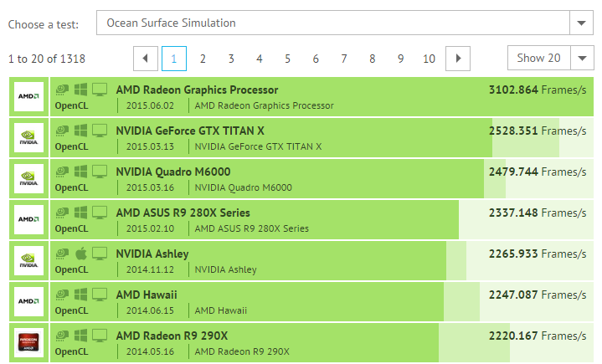Screen dimensions: 602x364
Task: Open the 'Choose a test' dropdown arrow
Action: pos(581,23)
